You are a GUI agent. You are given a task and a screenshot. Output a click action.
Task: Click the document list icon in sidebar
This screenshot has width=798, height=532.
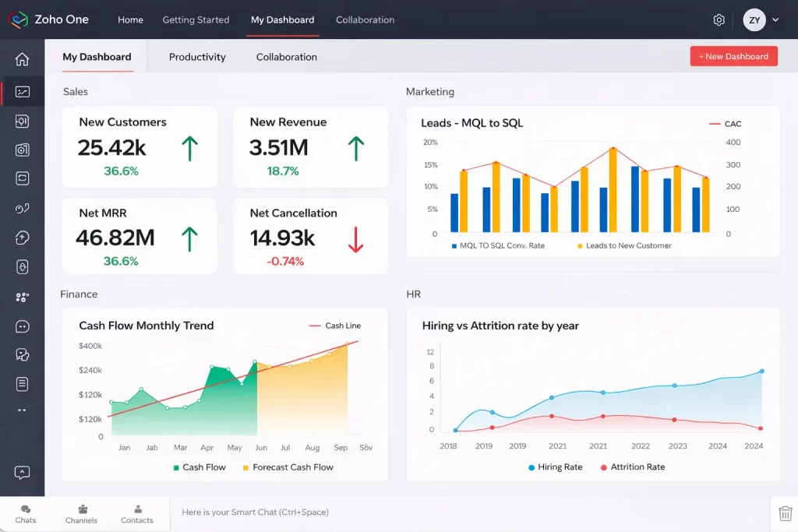(x=22, y=384)
